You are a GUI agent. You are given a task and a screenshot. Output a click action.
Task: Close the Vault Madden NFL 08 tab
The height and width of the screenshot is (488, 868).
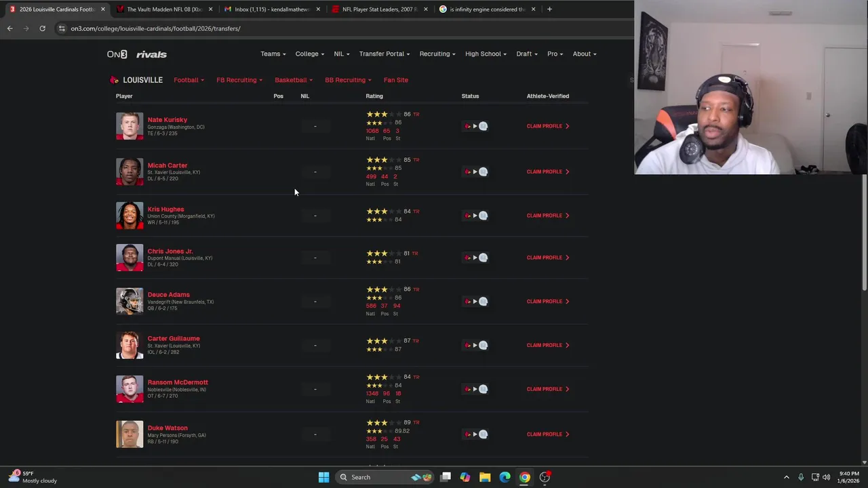(x=211, y=9)
